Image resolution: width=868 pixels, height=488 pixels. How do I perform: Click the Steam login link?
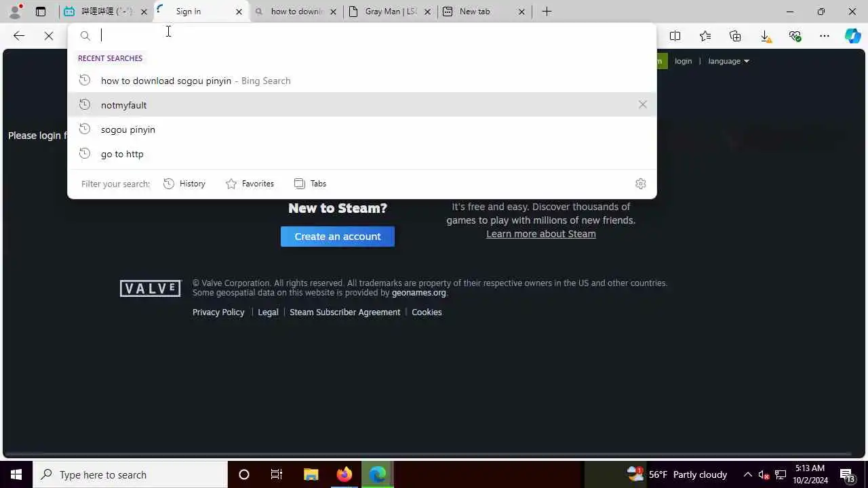(x=683, y=61)
